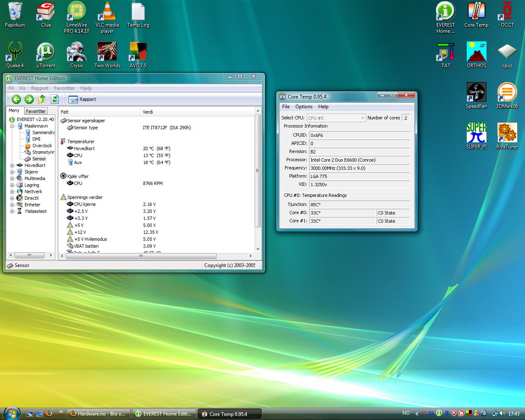Image resolution: width=525 pixels, height=420 pixels.
Task: Switch to the Hardware.no taskbar button
Action: [x=98, y=414]
